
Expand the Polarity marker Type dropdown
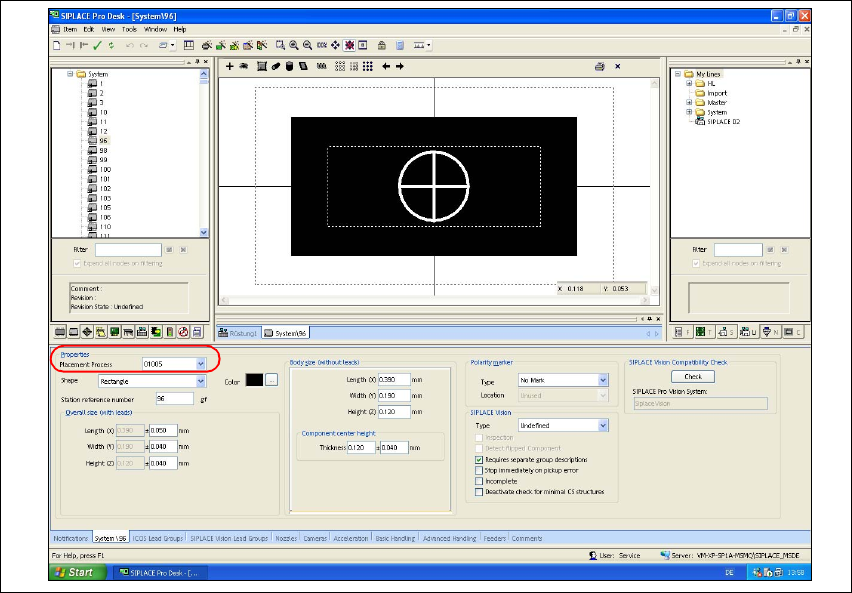coord(603,381)
